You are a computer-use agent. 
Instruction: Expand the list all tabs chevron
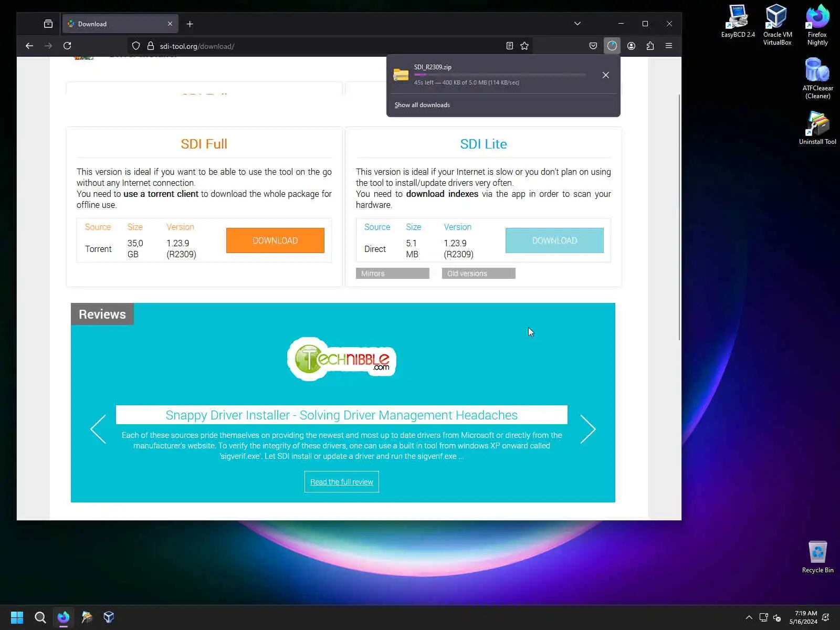pos(577,24)
